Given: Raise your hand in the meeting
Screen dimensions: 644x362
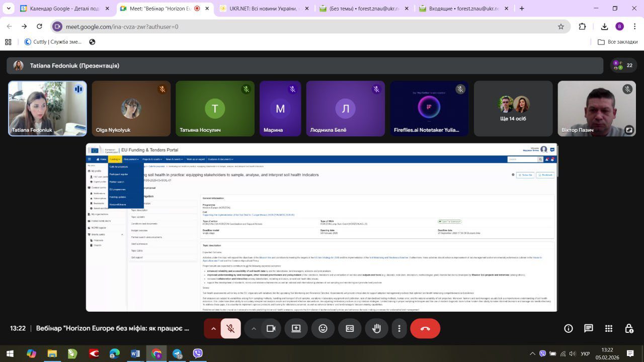Looking at the screenshot, I should (x=376, y=328).
